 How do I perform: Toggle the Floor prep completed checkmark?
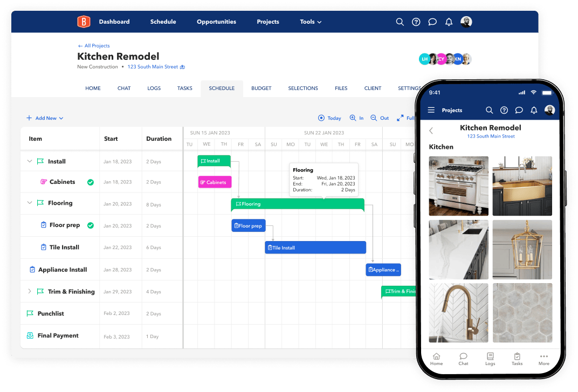pos(91,225)
